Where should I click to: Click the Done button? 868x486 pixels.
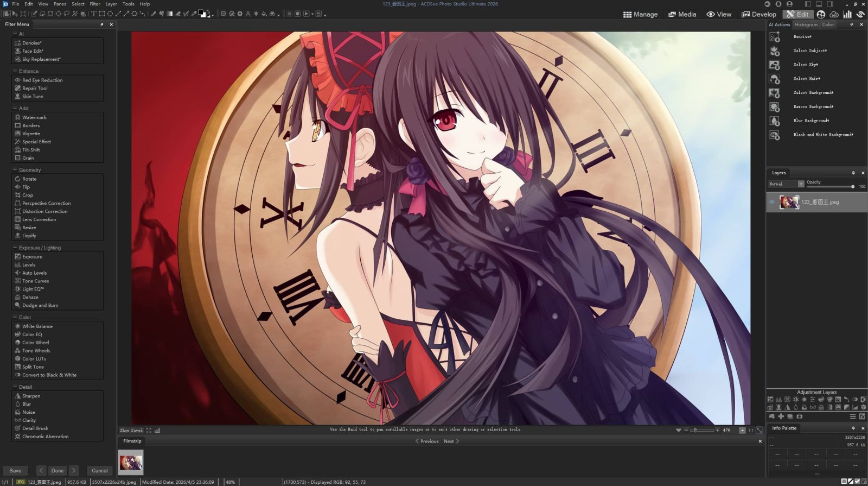58,470
